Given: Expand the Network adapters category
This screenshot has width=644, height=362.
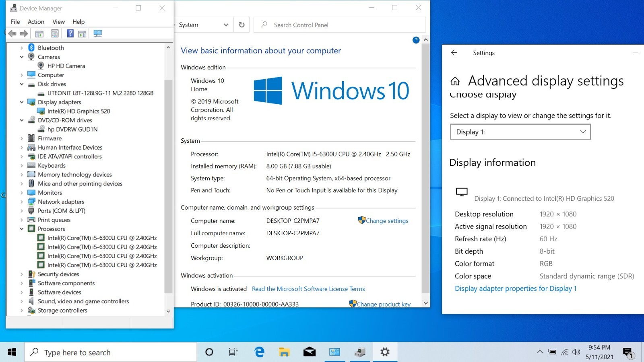Looking at the screenshot, I should 22,202.
